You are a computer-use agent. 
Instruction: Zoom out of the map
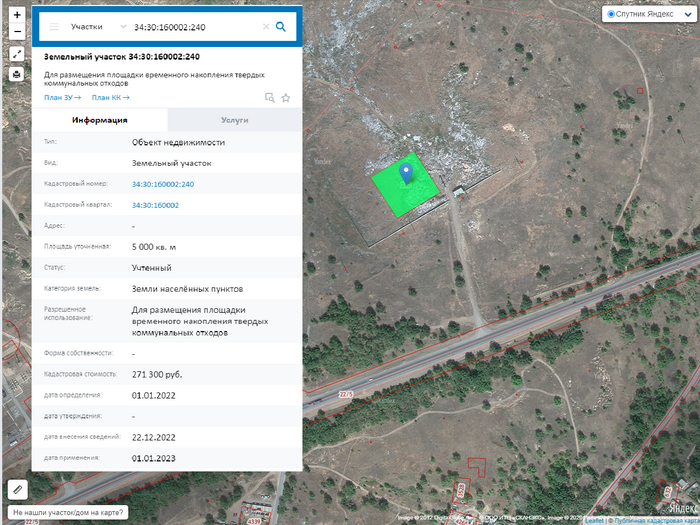[x=17, y=32]
